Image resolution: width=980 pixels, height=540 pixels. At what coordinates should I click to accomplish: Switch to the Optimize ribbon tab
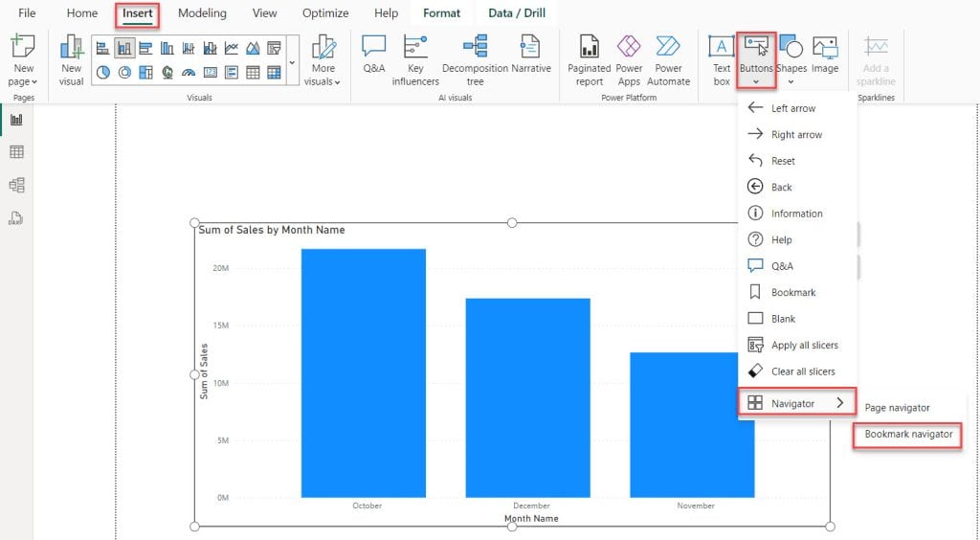point(325,13)
